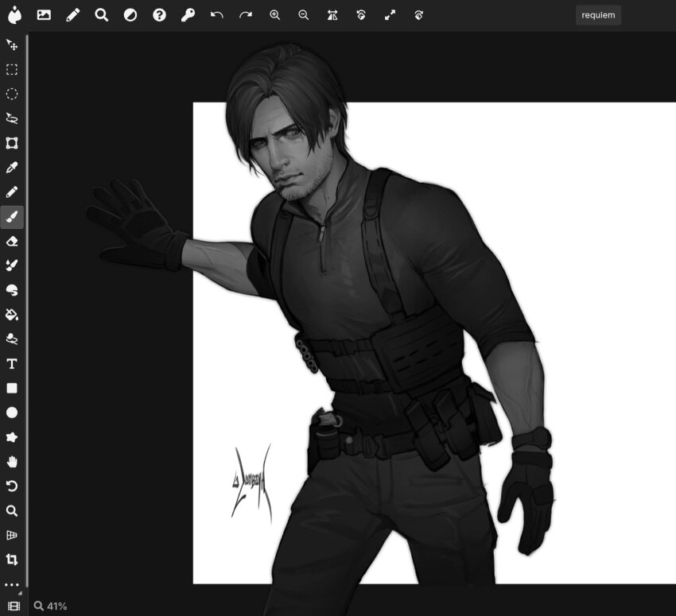Screen dimensions: 676x616
Task: Select the Hand pan tool
Action: [x=12, y=462]
